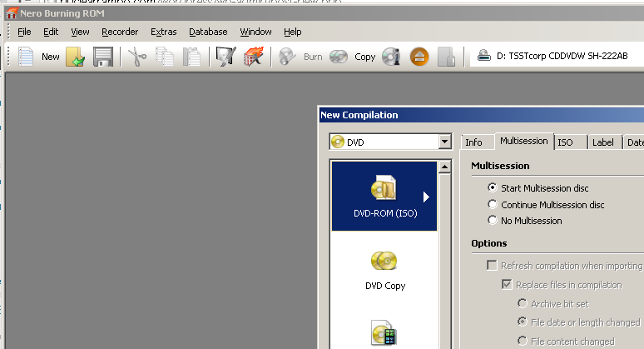644x349 pixels.
Task: Click the Copy disc icon with two discs
Action: tap(339, 57)
